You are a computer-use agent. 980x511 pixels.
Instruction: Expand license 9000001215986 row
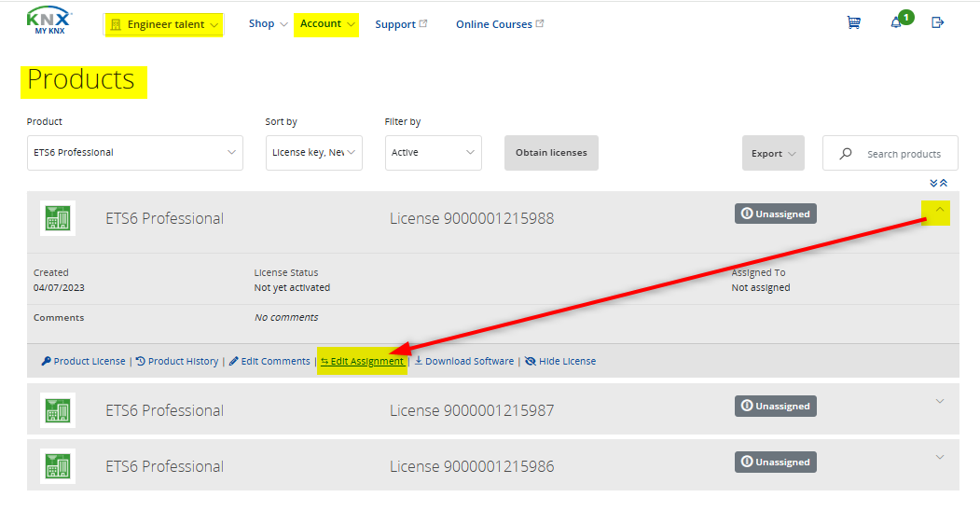pyautogui.click(x=939, y=457)
